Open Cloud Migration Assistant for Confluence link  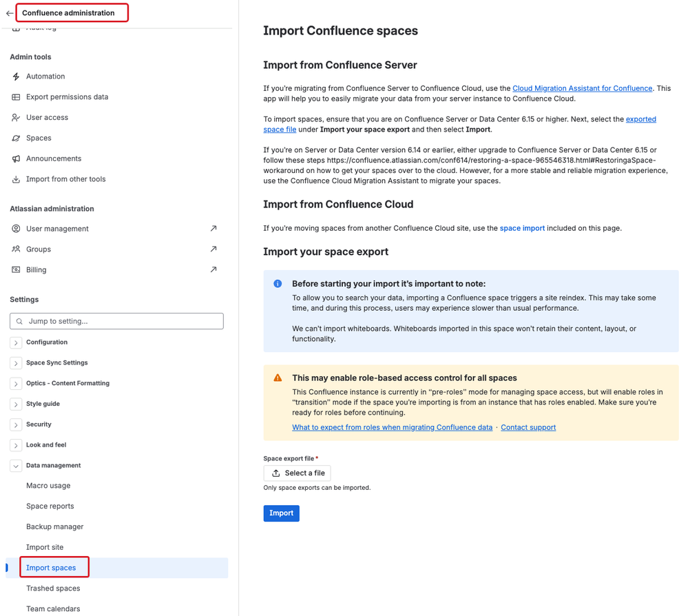(582, 88)
